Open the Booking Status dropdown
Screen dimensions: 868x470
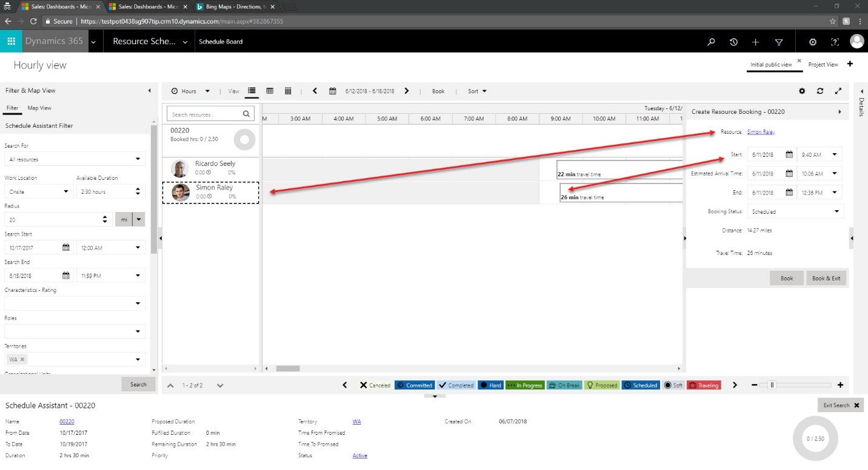point(795,211)
